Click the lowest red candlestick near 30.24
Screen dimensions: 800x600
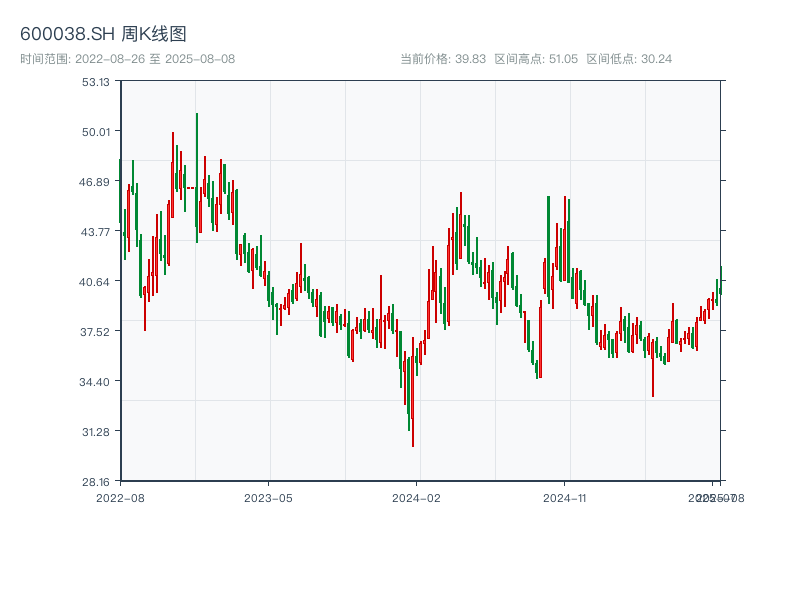coord(413,392)
